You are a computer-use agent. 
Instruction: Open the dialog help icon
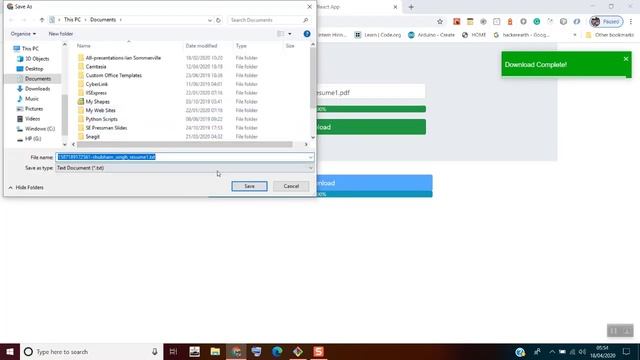coord(307,34)
